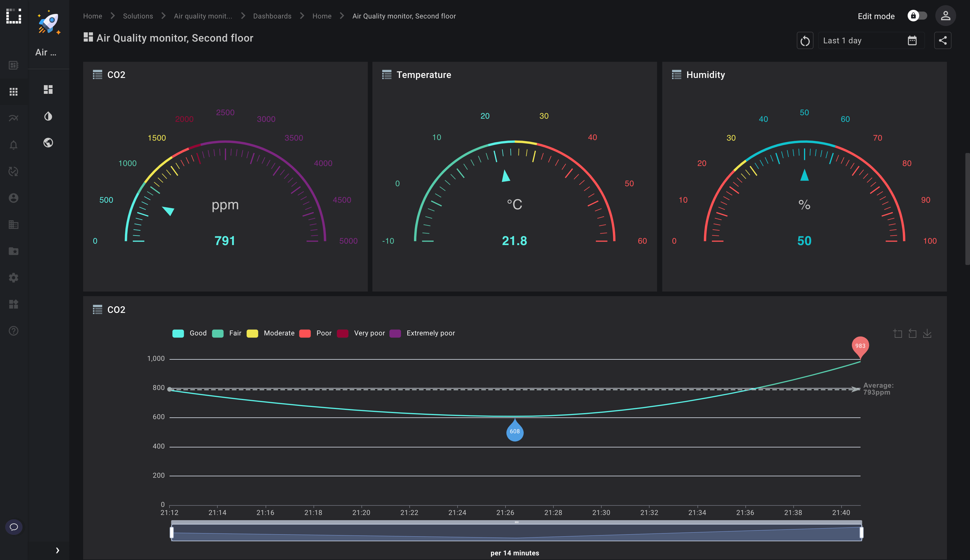
Task: Click the top bar of chart zoom slider
Action: click(x=516, y=522)
